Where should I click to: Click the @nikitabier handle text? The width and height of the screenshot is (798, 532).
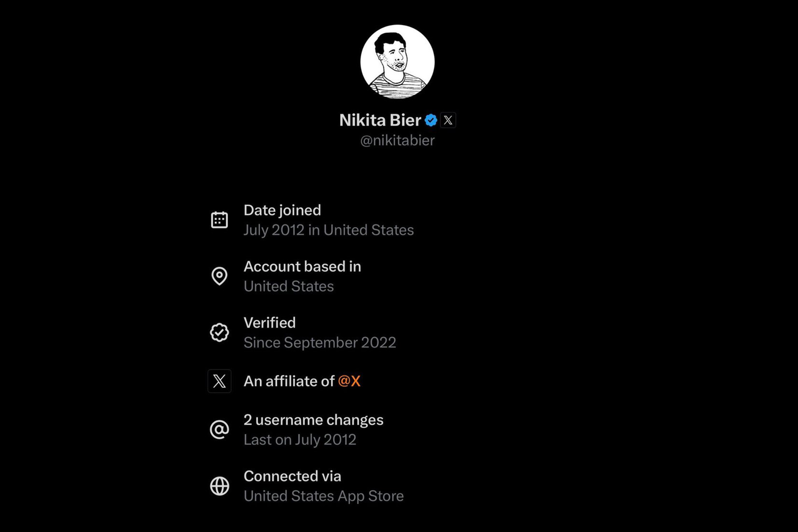(x=397, y=140)
